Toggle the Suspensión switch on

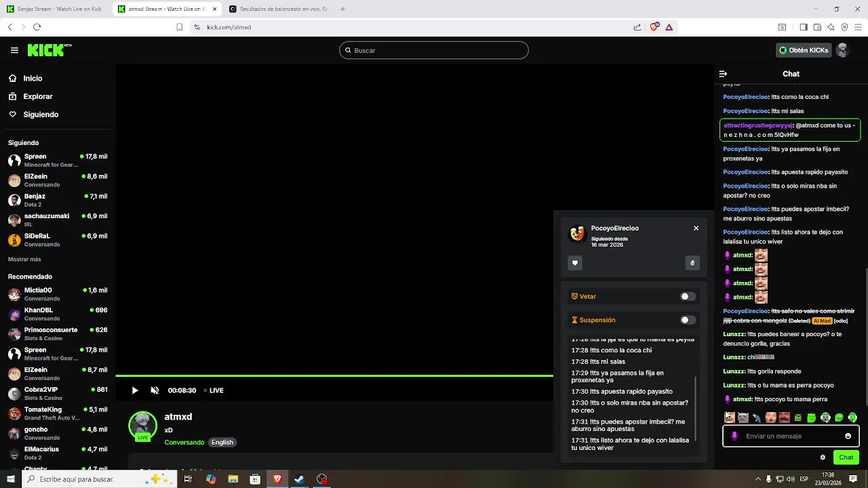pos(688,320)
